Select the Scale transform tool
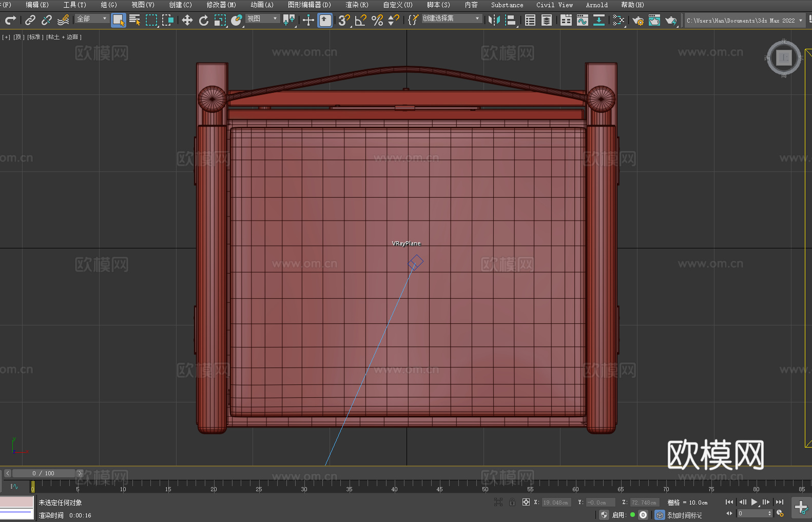The height and width of the screenshot is (522, 812). click(220, 20)
